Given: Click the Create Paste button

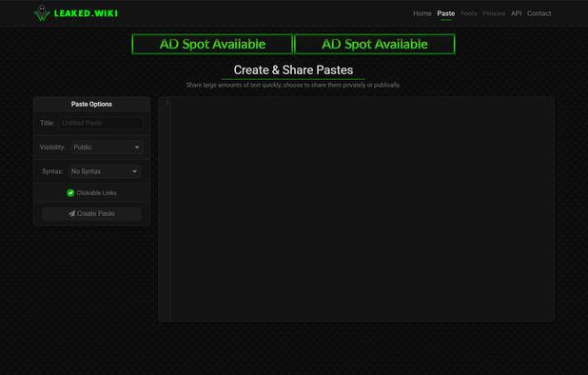Looking at the screenshot, I should (x=92, y=213).
